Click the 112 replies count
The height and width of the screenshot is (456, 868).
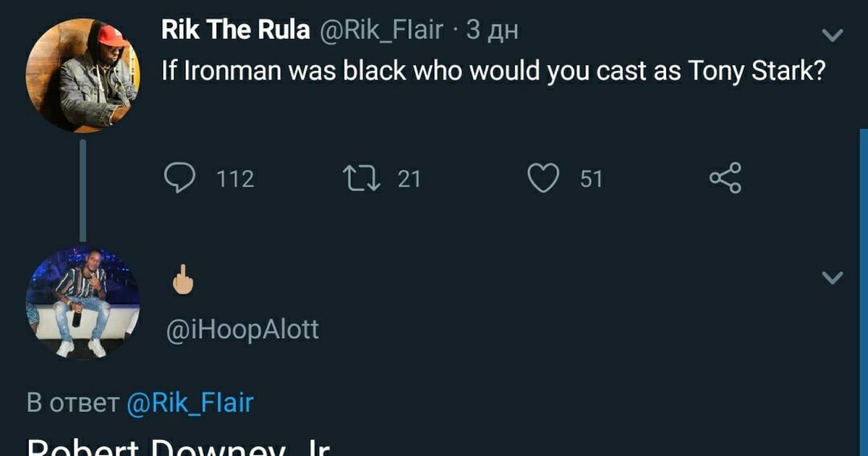pyautogui.click(x=236, y=179)
